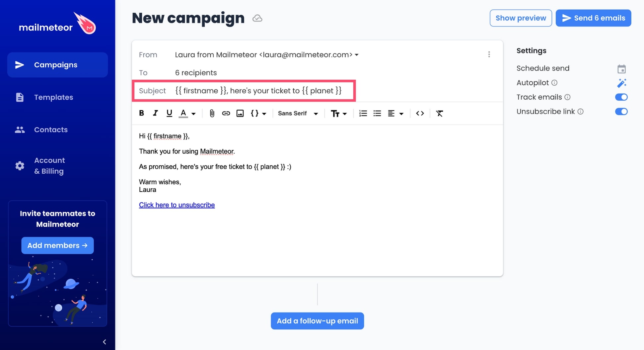Apply italic formatting
Screen dimensions: 644x350
pos(155,113)
